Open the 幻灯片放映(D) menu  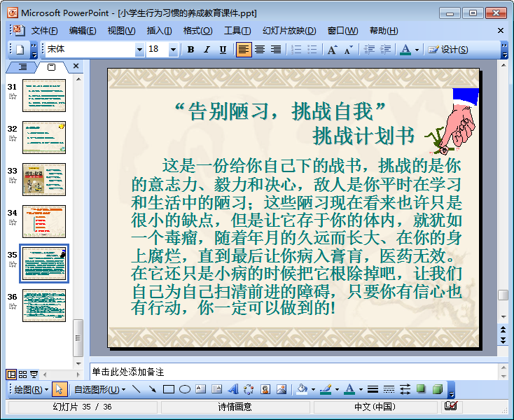289,31
